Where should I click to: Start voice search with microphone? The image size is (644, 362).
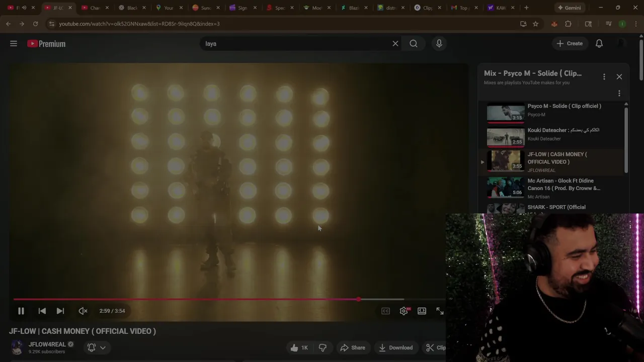(439, 44)
